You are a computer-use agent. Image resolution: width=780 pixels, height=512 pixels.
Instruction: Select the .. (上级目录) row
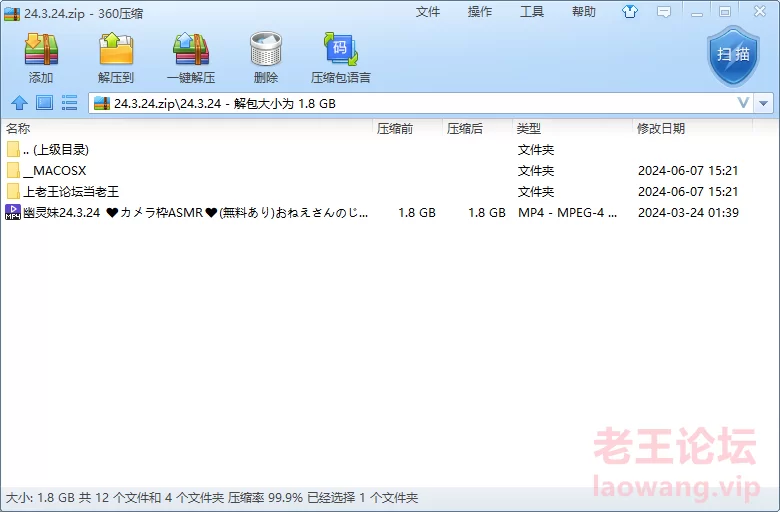click(x=377, y=150)
